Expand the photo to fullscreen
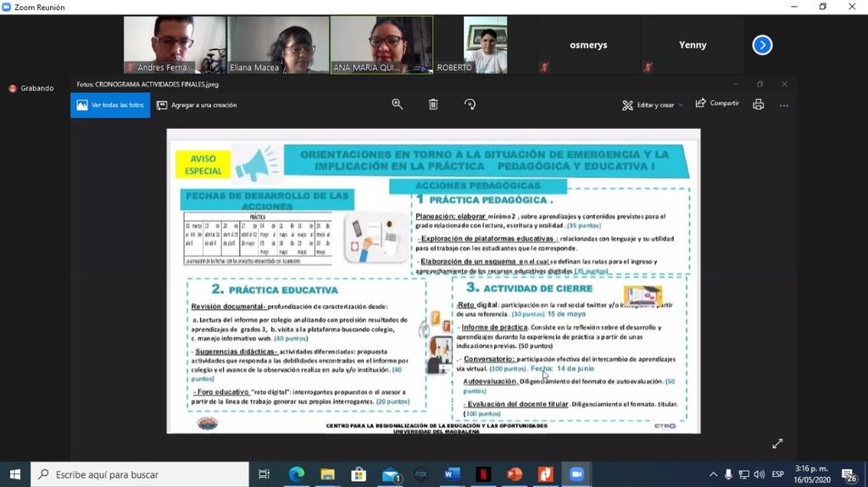This screenshot has height=487, width=868. click(x=778, y=444)
